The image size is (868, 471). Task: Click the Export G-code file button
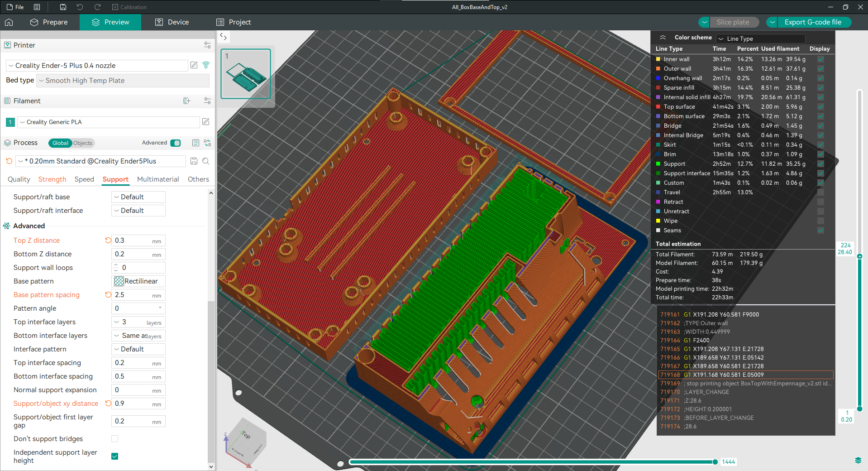[x=813, y=22]
